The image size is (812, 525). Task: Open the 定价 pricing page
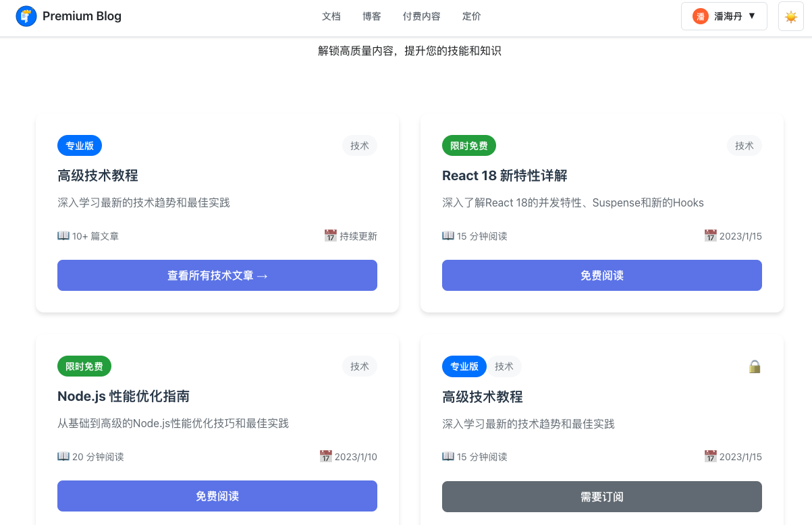point(472,16)
